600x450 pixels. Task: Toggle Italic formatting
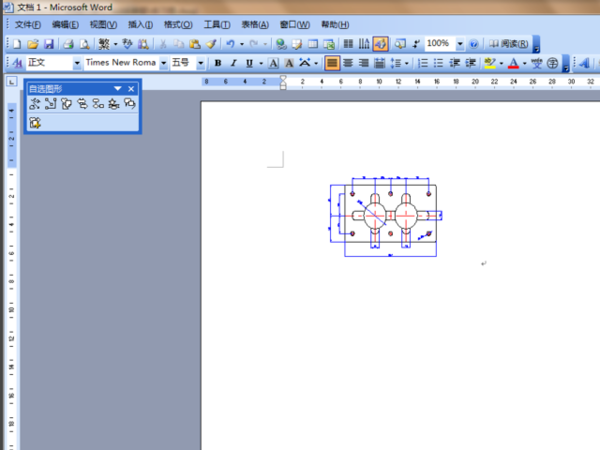point(232,63)
